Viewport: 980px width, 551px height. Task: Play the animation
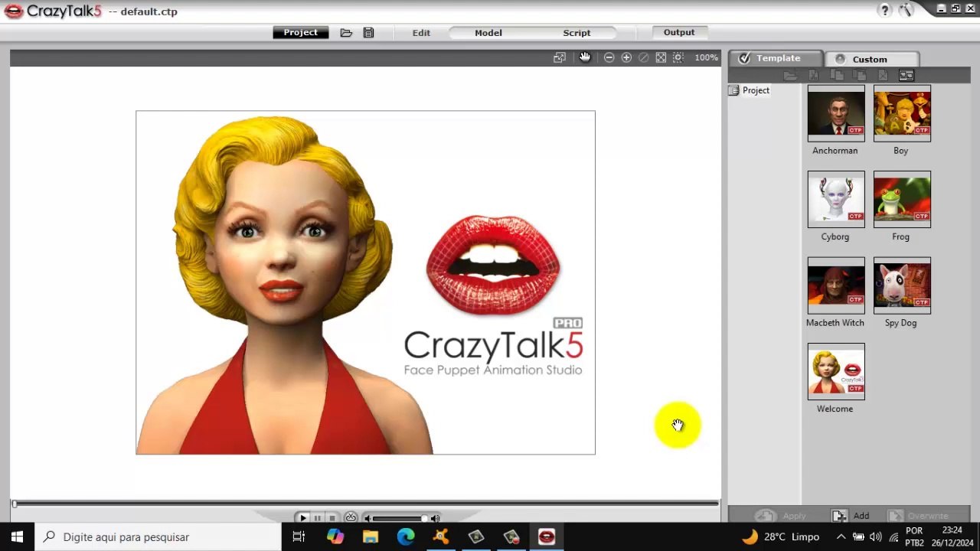point(303,518)
